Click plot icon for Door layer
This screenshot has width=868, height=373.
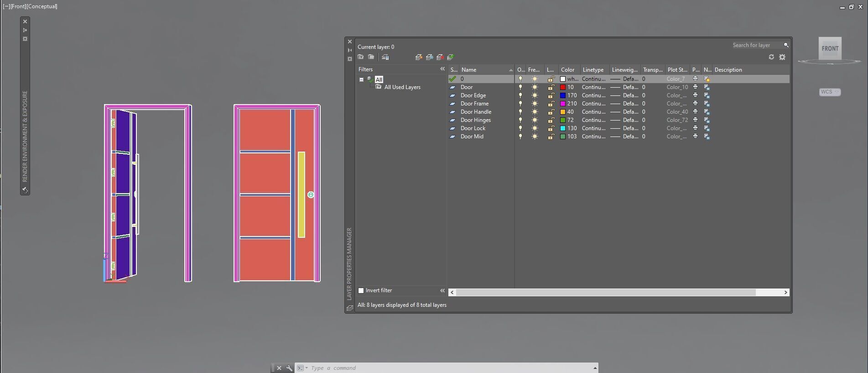[x=695, y=87]
